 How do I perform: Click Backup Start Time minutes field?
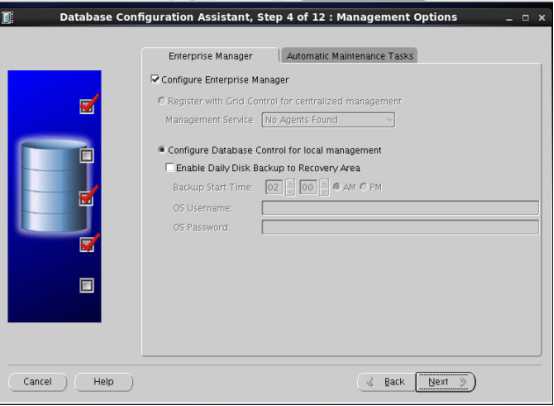308,187
